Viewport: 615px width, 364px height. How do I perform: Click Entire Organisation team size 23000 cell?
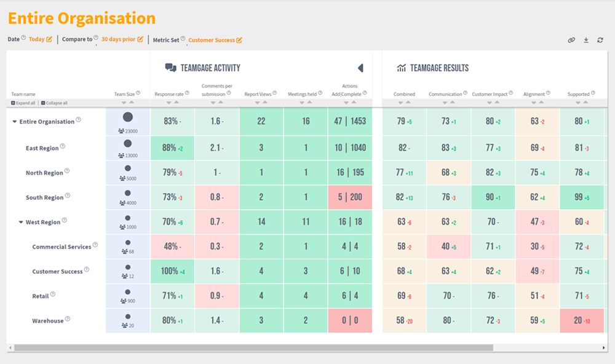pyautogui.click(x=128, y=122)
